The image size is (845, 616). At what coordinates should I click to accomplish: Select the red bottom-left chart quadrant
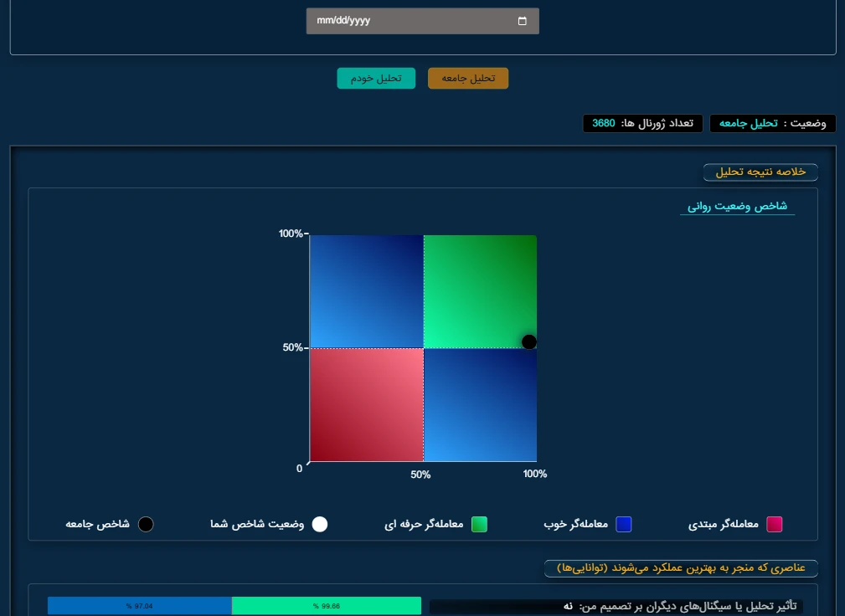click(x=366, y=404)
